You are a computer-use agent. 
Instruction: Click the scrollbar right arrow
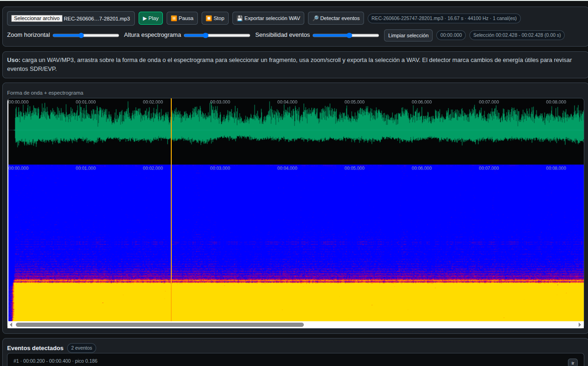pyautogui.click(x=580, y=325)
